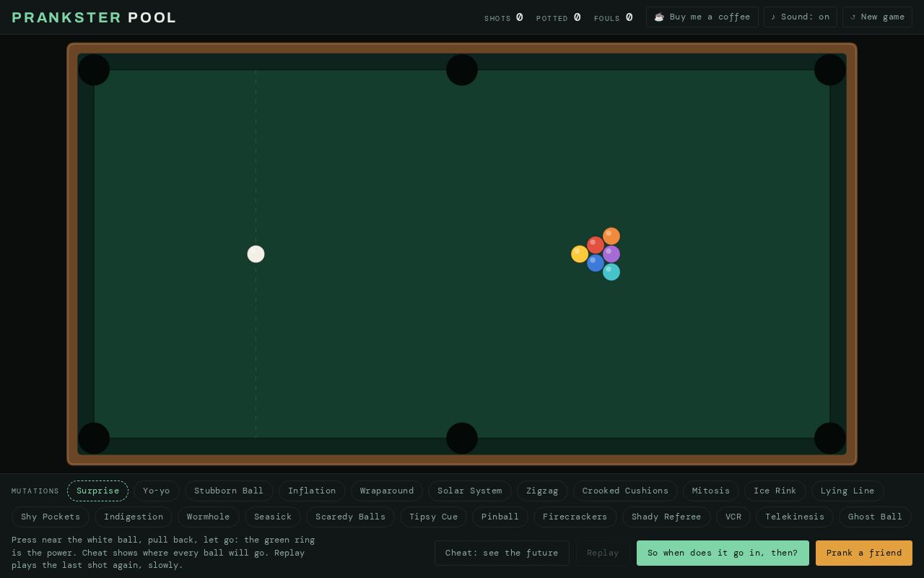Choose the Zigzag mutation

pos(542,491)
